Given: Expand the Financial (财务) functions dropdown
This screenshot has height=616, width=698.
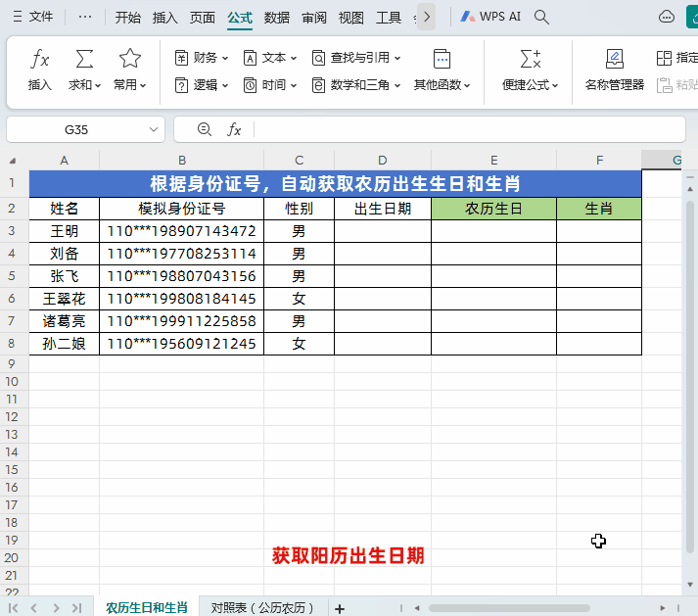Looking at the screenshot, I should pos(203,58).
